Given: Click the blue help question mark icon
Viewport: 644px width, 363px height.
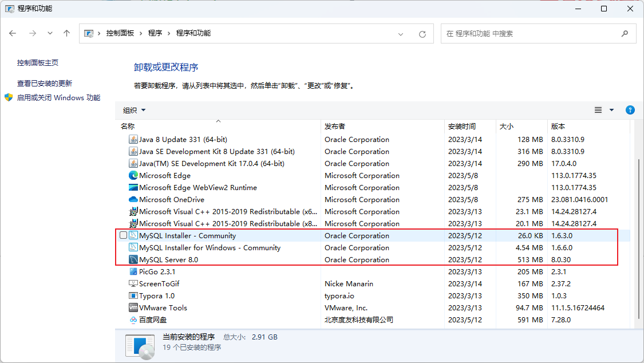Looking at the screenshot, I should point(630,110).
